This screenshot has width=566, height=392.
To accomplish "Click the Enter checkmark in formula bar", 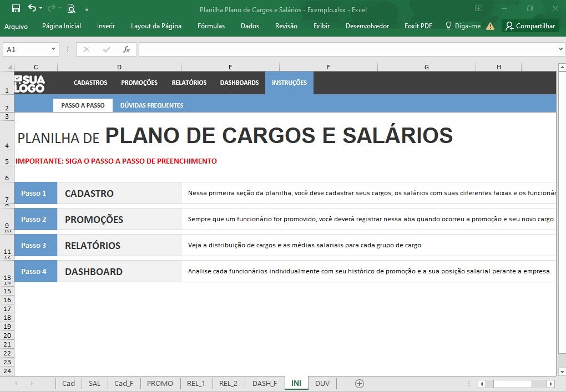I will pos(107,49).
